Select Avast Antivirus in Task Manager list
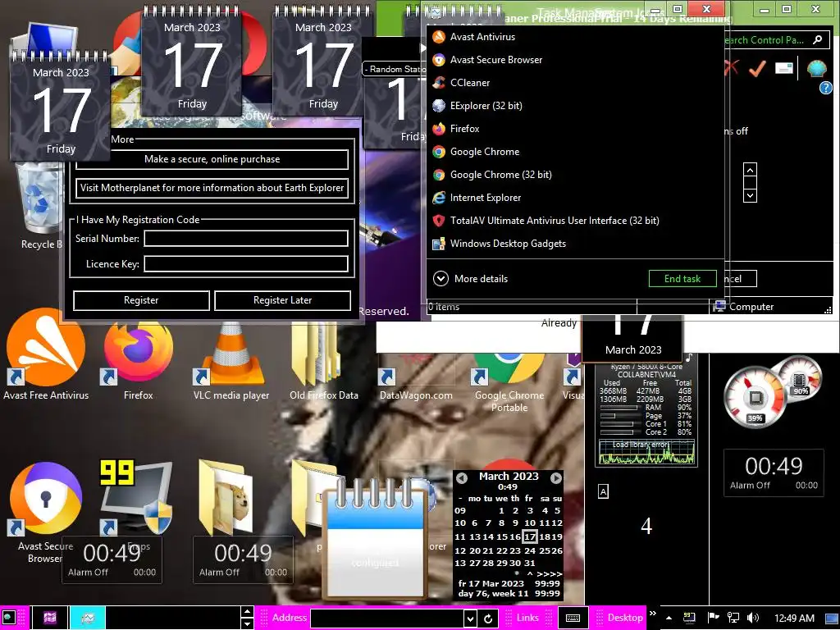Viewport: 840px width, 630px height. (x=575, y=37)
